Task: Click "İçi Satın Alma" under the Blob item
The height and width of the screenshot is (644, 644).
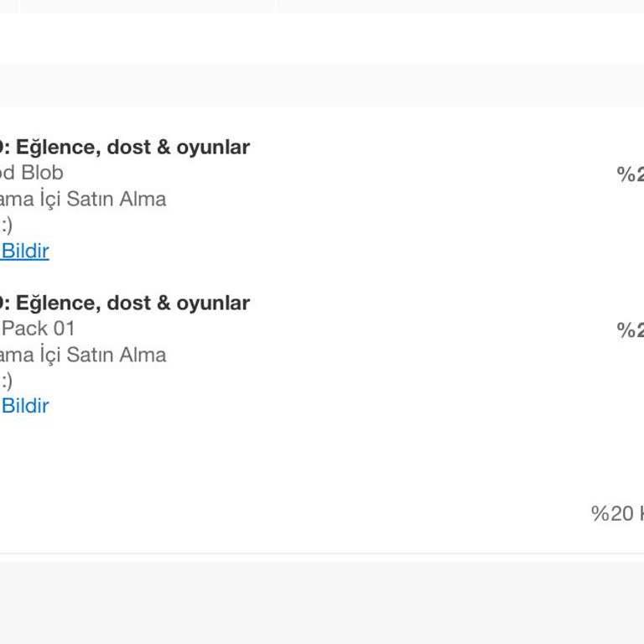Action: 102,199
